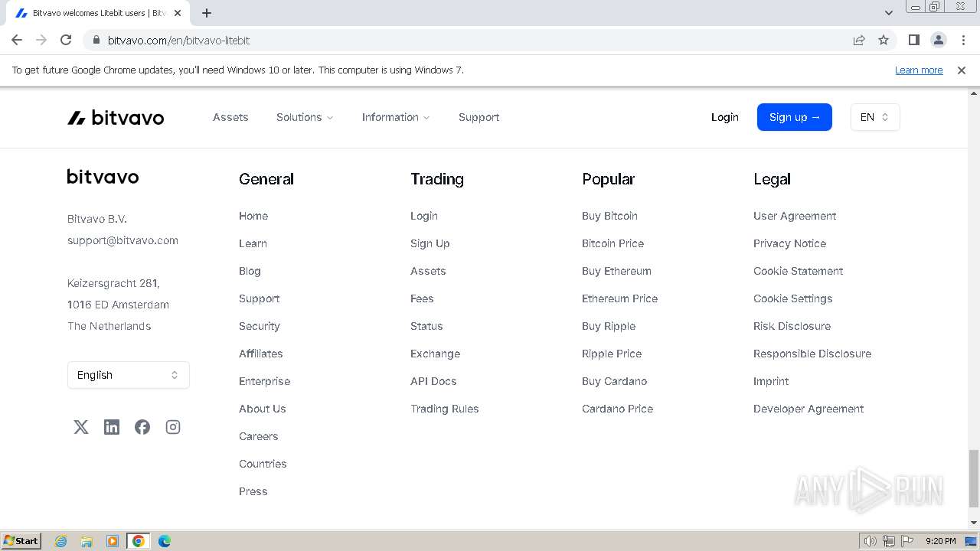Open the Windows Start menu
The height and width of the screenshot is (551, 980).
[21, 540]
